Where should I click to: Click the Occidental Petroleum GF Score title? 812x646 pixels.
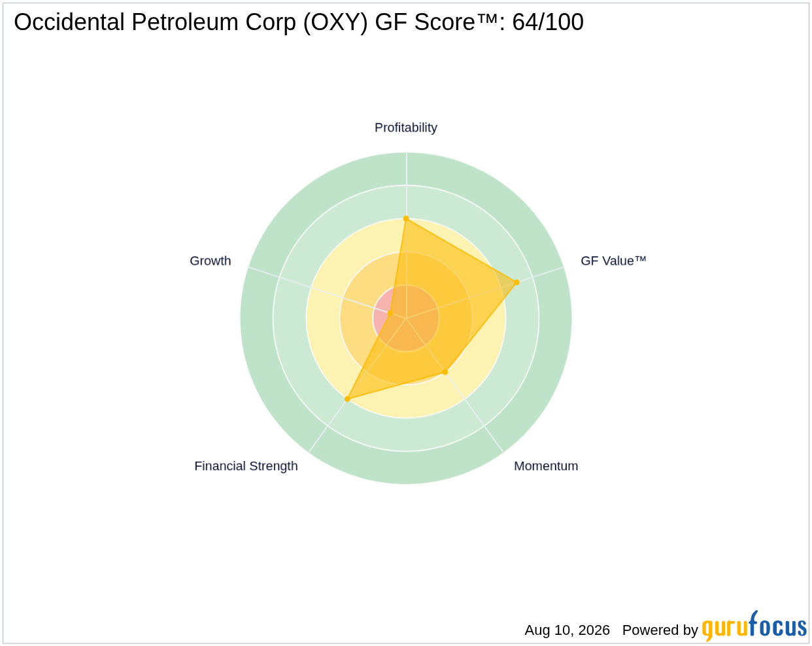coord(299,22)
